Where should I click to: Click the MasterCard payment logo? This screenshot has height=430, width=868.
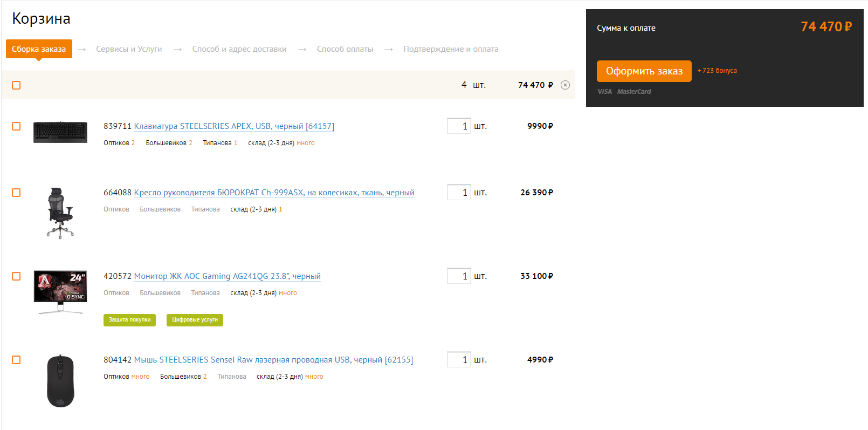634,92
